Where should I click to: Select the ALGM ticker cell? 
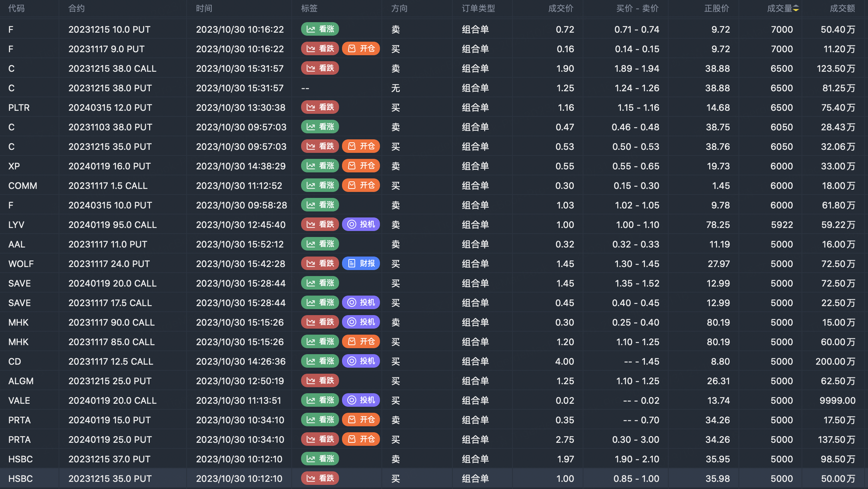21,381
